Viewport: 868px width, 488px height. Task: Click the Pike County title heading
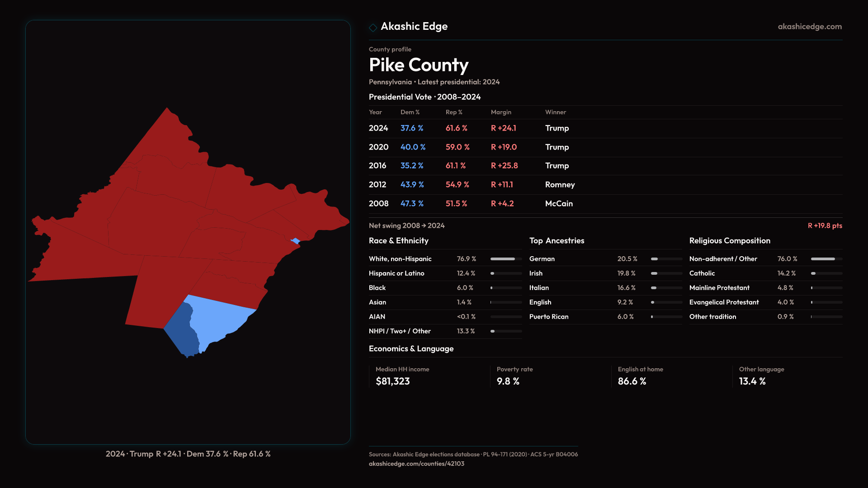coord(418,65)
